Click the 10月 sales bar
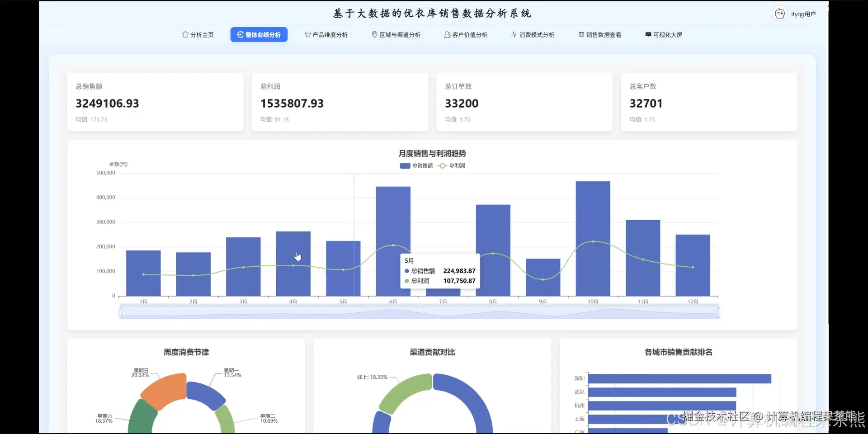Viewport: 868px width, 434px height. point(593,239)
